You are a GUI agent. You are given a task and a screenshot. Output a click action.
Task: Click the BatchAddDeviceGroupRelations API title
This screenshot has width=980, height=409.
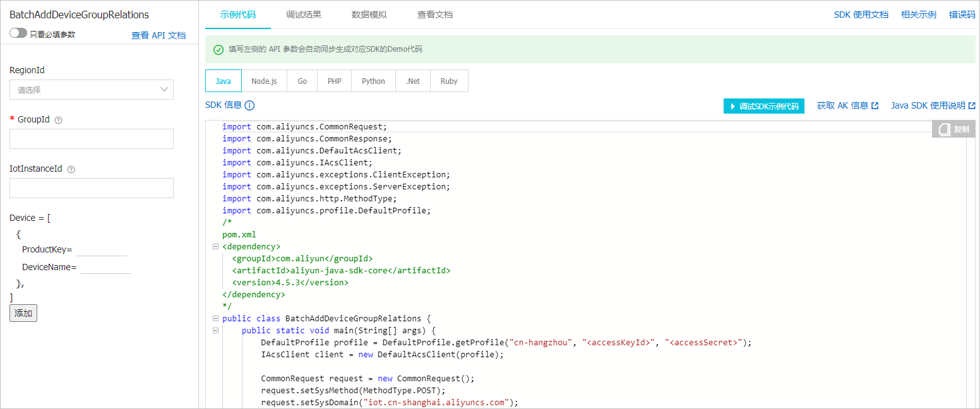80,15
